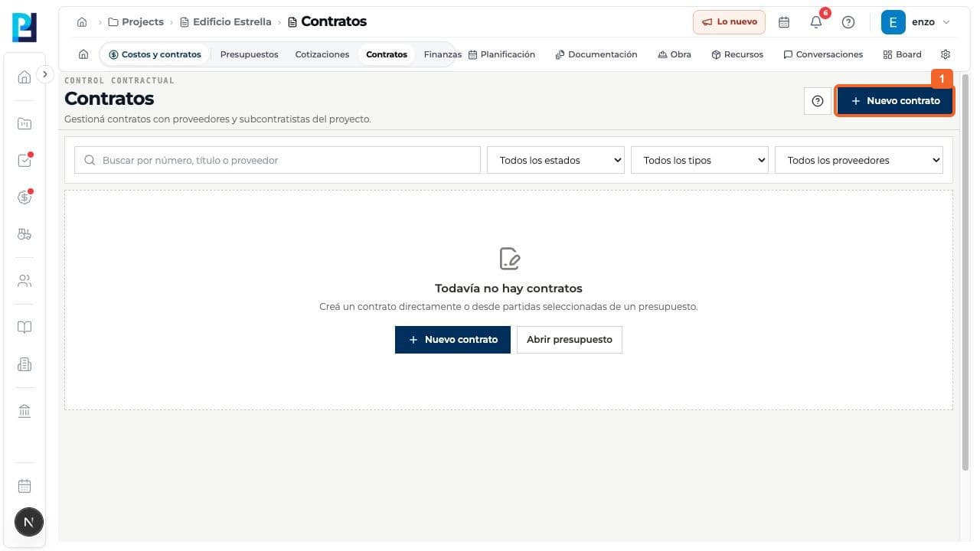
Task: Open the Todos los tipos dropdown
Action: (x=700, y=160)
